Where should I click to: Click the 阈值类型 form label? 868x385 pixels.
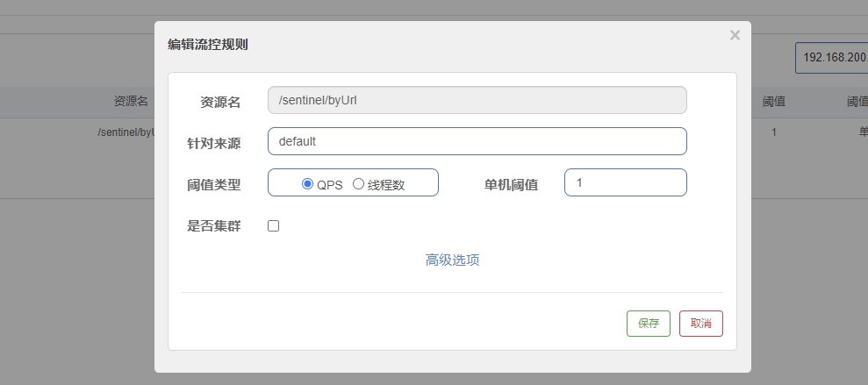(x=214, y=184)
